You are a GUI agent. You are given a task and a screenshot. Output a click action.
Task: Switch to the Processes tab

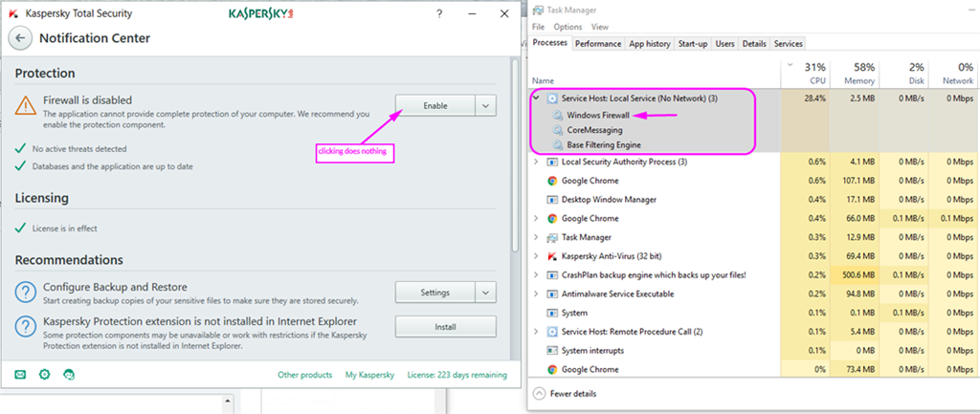[x=550, y=43]
